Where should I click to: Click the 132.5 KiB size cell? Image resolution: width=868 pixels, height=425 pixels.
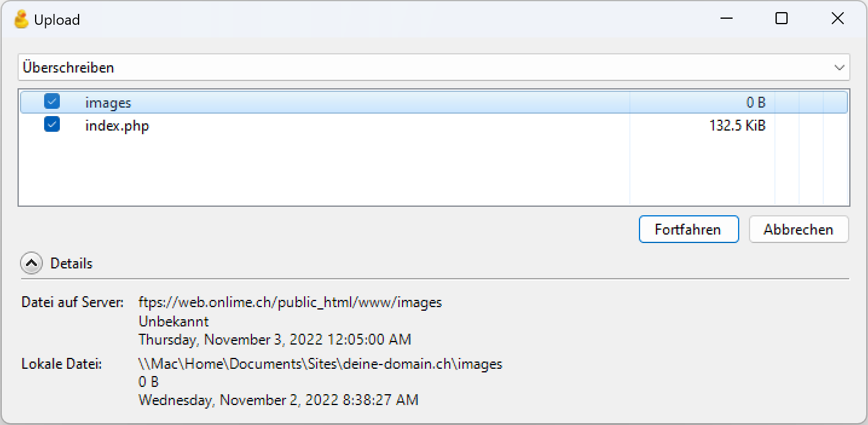click(737, 126)
